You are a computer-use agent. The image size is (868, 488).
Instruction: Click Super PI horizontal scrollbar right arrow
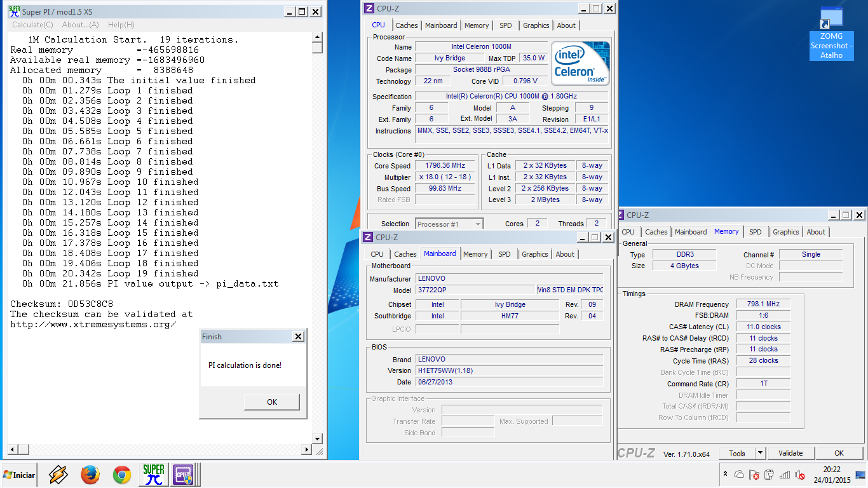pyautogui.click(x=307, y=450)
